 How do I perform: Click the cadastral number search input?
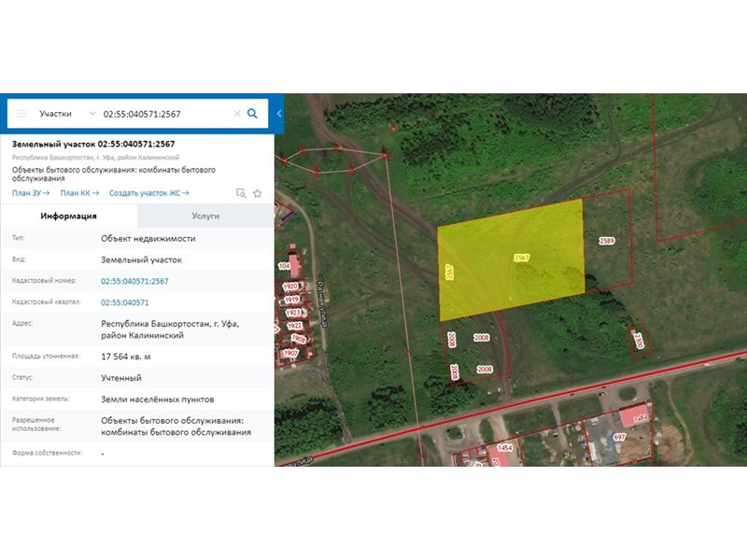click(163, 114)
